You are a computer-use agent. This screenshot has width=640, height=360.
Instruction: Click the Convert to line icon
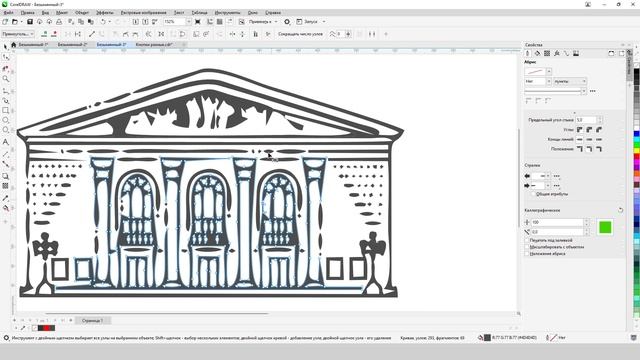click(92, 34)
